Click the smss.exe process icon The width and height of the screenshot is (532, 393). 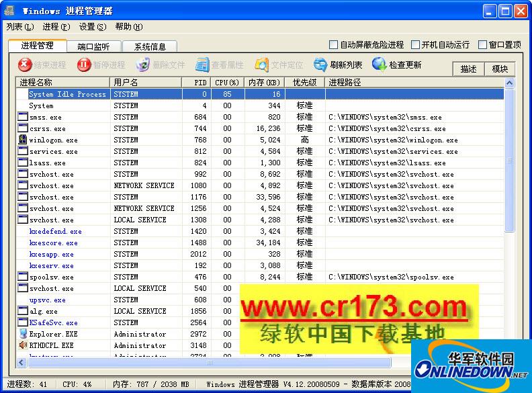tap(23, 117)
